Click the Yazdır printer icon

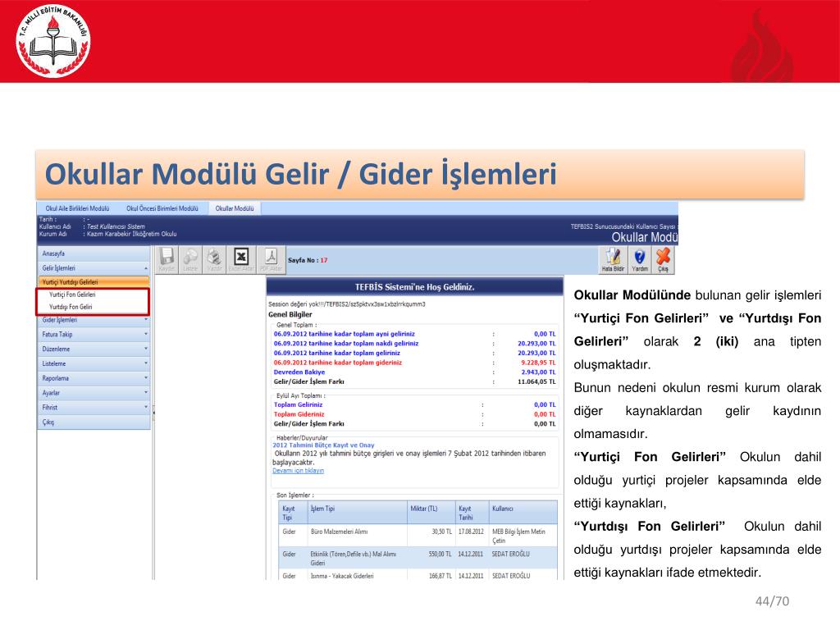tap(214, 260)
